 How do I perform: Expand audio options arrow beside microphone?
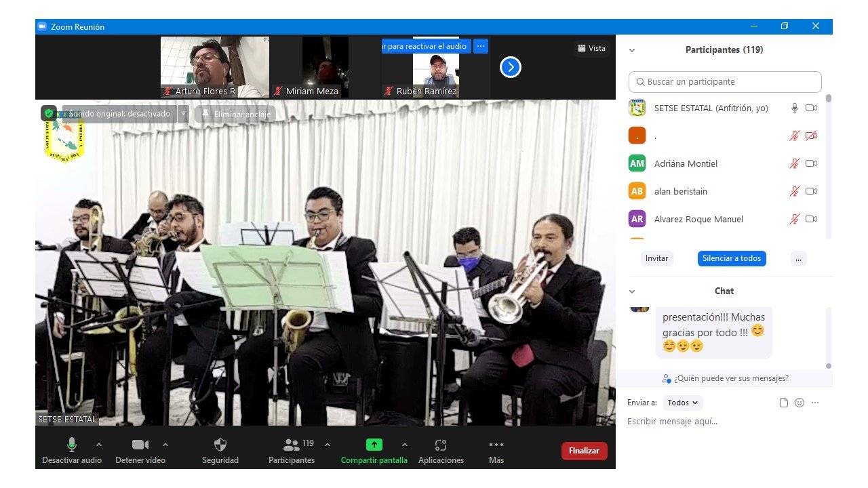tap(99, 445)
